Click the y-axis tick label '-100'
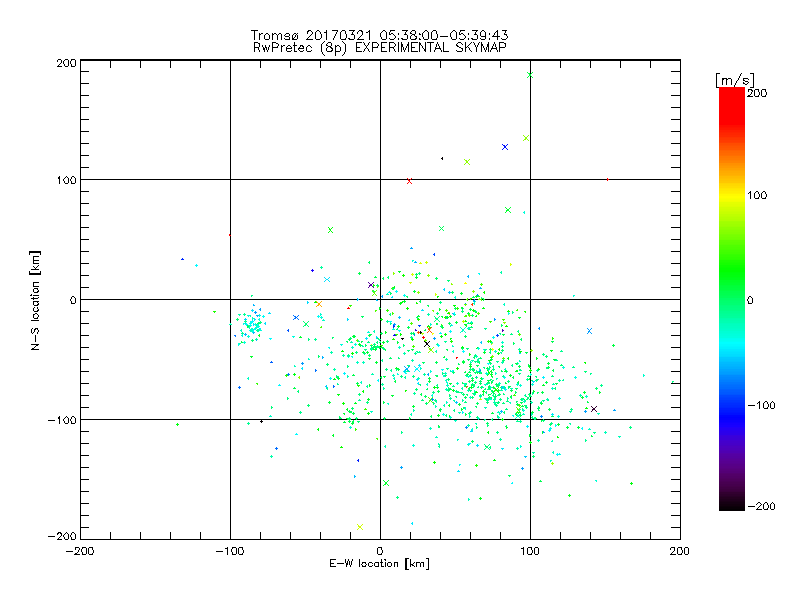 (62, 420)
